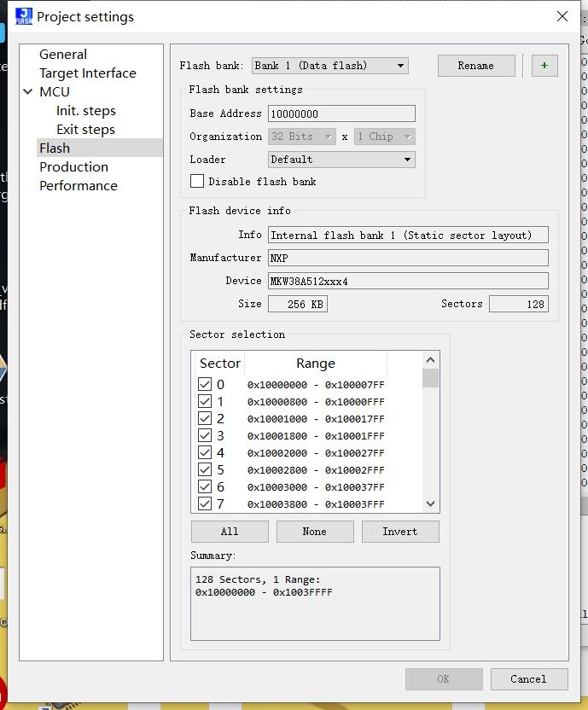Open the 32 Bits organization dropdown
This screenshot has width=588, height=710.
click(302, 137)
